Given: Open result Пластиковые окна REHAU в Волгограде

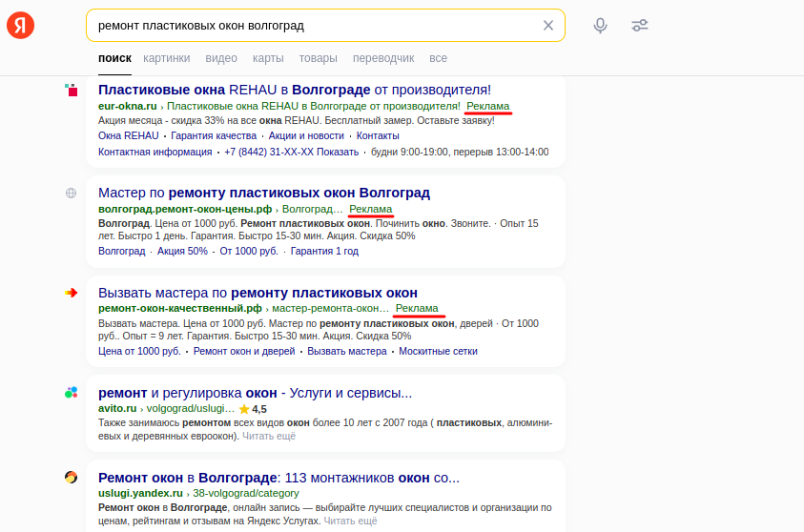Looking at the screenshot, I should click(x=295, y=90).
